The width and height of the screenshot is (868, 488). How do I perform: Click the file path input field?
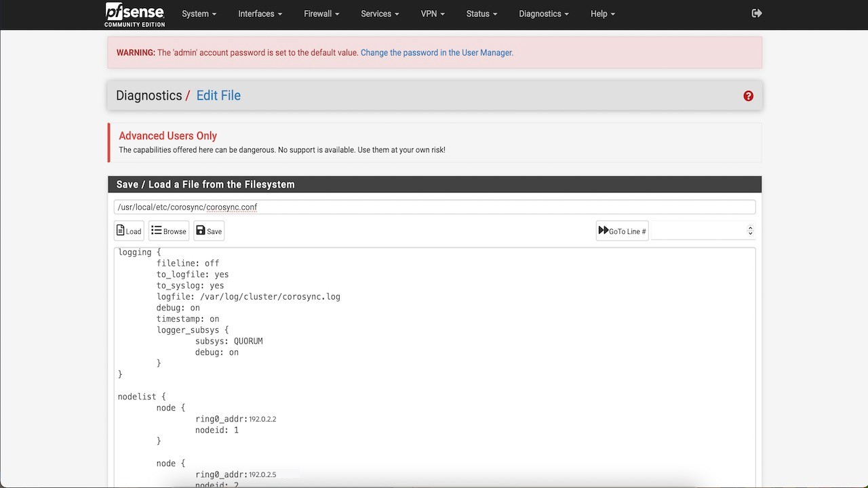(x=434, y=207)
